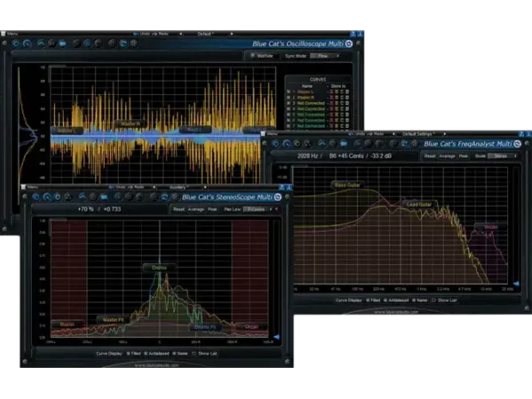Go to next preset in FreqAnalyst Multi
The height and width of the screenshot is (399, 532).
coord(444,134)
